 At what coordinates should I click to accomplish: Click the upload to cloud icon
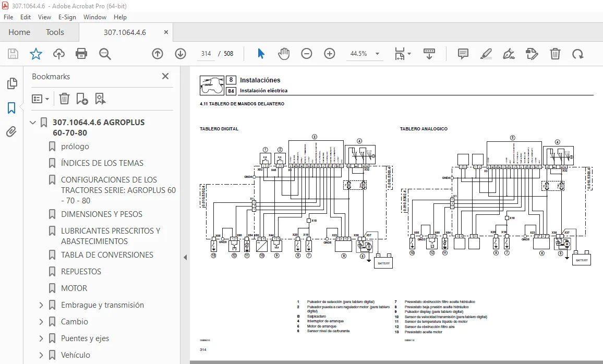(59, 54)
